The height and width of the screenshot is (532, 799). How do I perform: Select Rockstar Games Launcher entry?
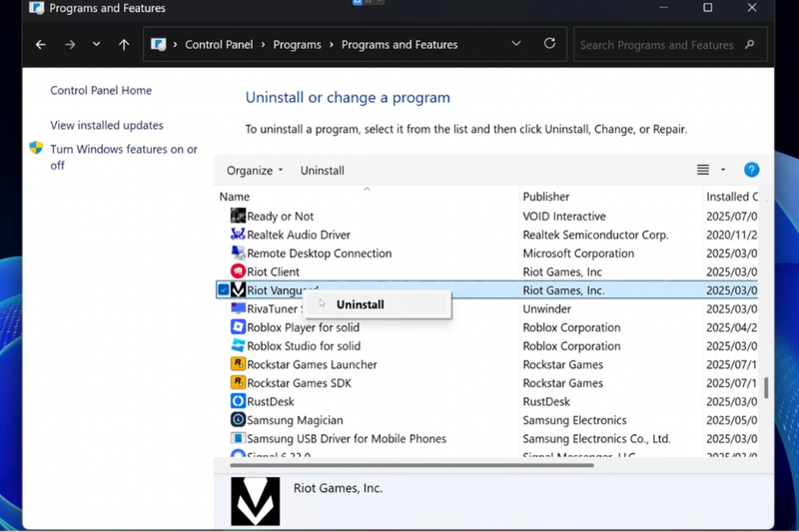[312, 364]
